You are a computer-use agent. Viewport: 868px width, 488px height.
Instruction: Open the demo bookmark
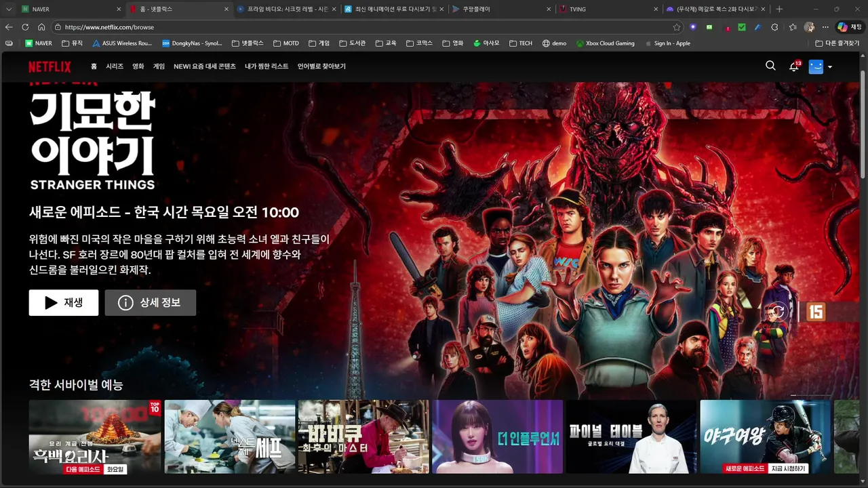[554, 43]
